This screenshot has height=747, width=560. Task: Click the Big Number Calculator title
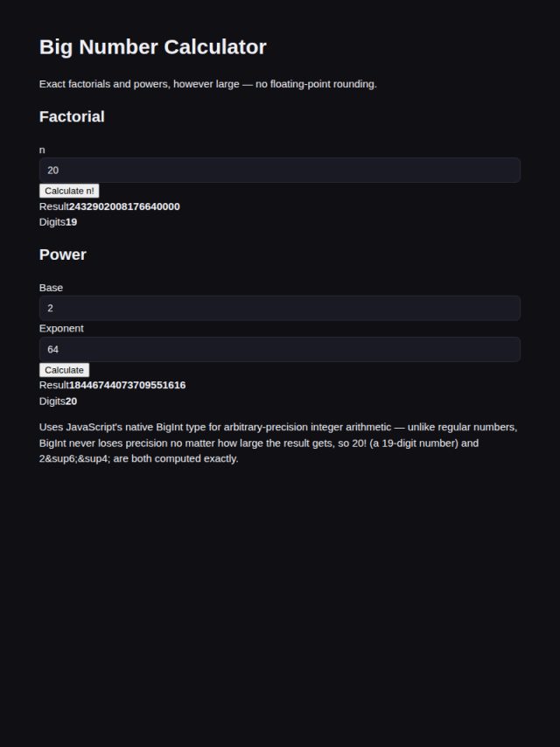[152, 47]
